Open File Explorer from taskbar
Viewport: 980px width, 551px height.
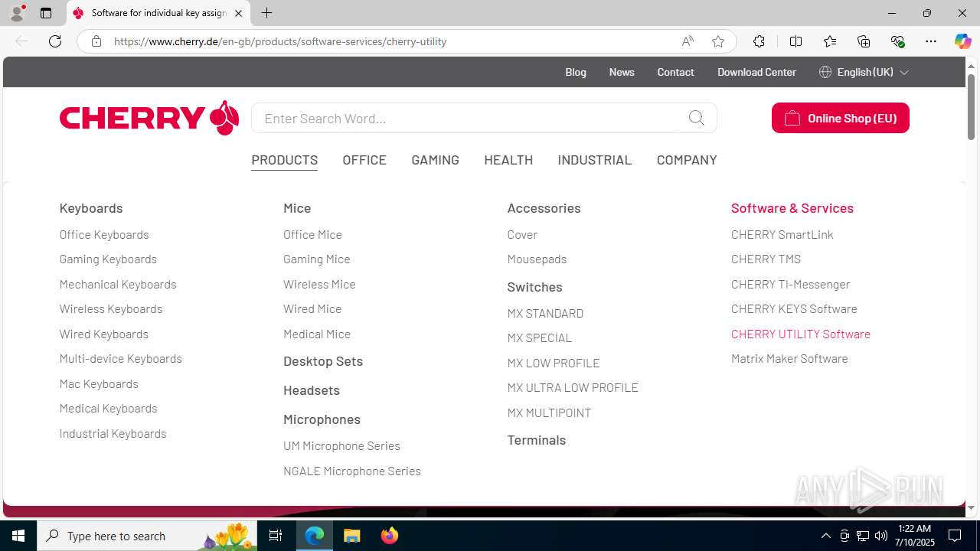[x=352, y=536]
